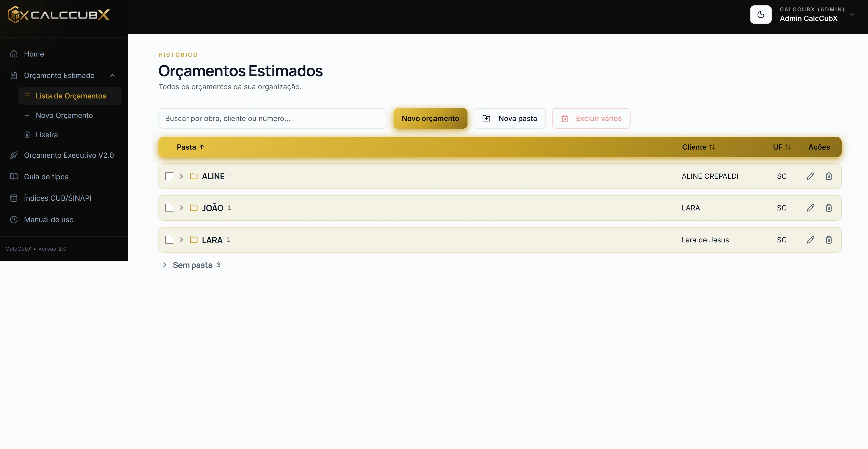Viewport: 868px width, 449px height.
Task: Sort by the Cliente column
Action: pyautogui.click(x=699, y=147)
